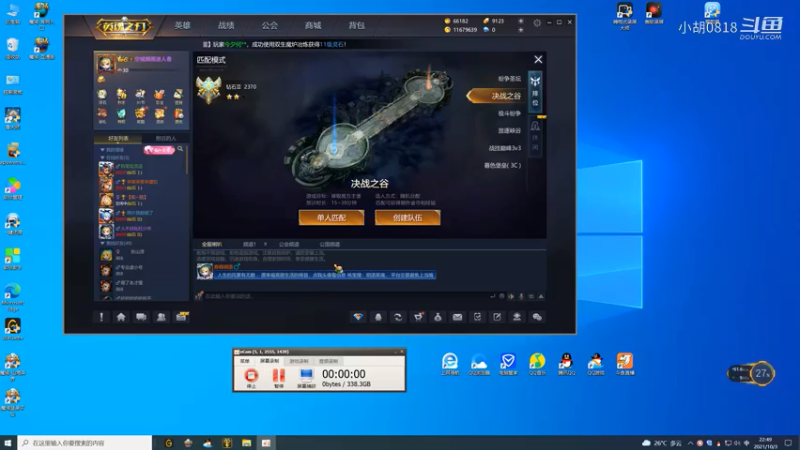Click the diamond gem icon in bottom bar
Screen dimensions: 800x450
click(358, 317)
